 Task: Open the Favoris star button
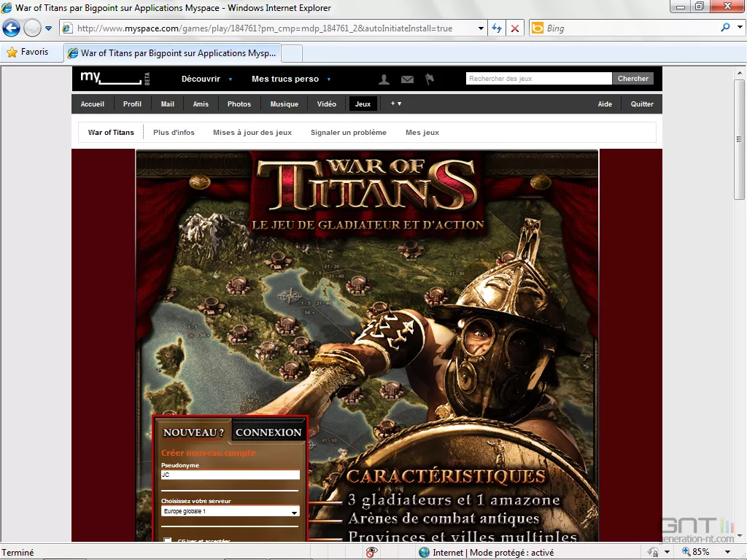pyautogui.click(x=28, y=52)
